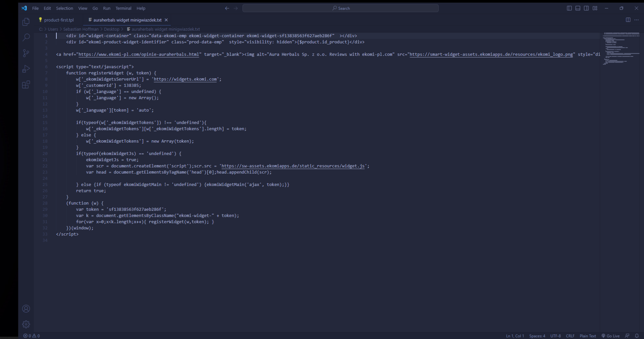This screenshot has height=339, width=644.
Task: Click the Desktop breadcrumb segment
Action: coord(112,29)
